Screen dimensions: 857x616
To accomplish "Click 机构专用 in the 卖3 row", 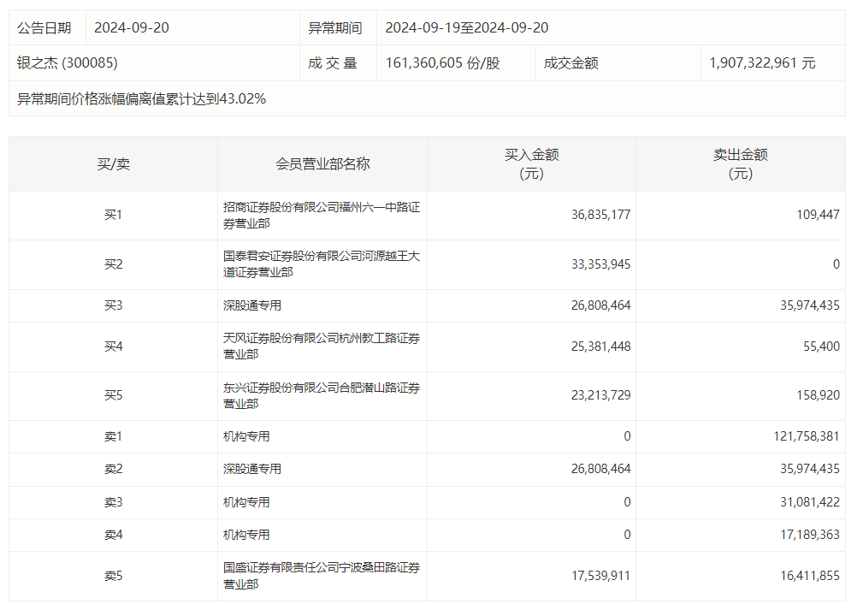I will pyautogui.click(x=246, y=502).
